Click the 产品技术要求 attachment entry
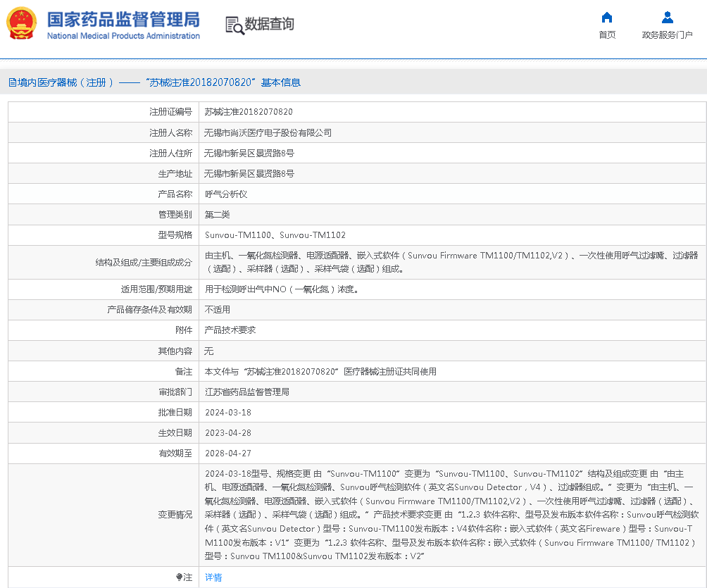 click(x=230, y=330)
